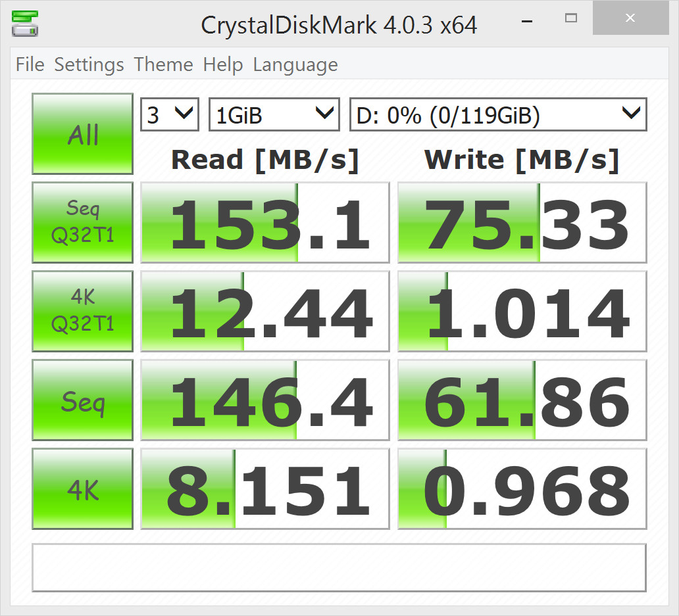Click the CrystalDiskMark app icon in title bar
The width and height of the screenshot is (679, 616).
coord(25,24)
